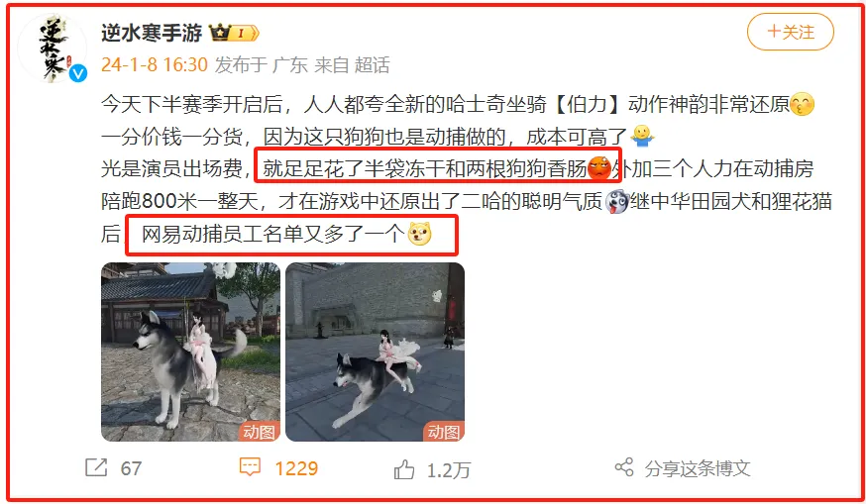Click the kissing face emoji after 还原
The image size is (866, 504).
pos(802,104)
